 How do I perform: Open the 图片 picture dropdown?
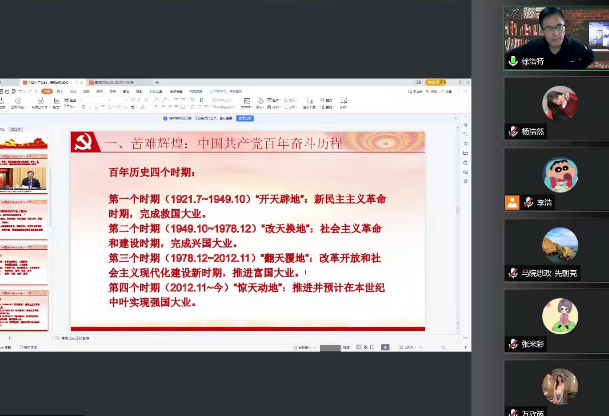click(x=273, y=100)
